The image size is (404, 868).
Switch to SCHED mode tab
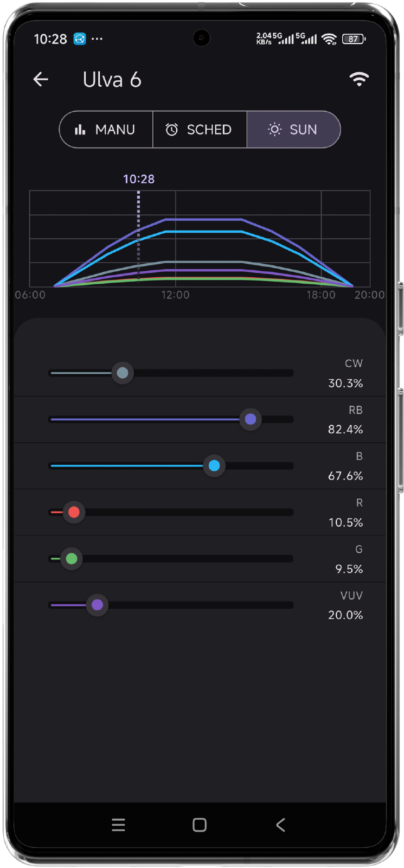point(200,129)
